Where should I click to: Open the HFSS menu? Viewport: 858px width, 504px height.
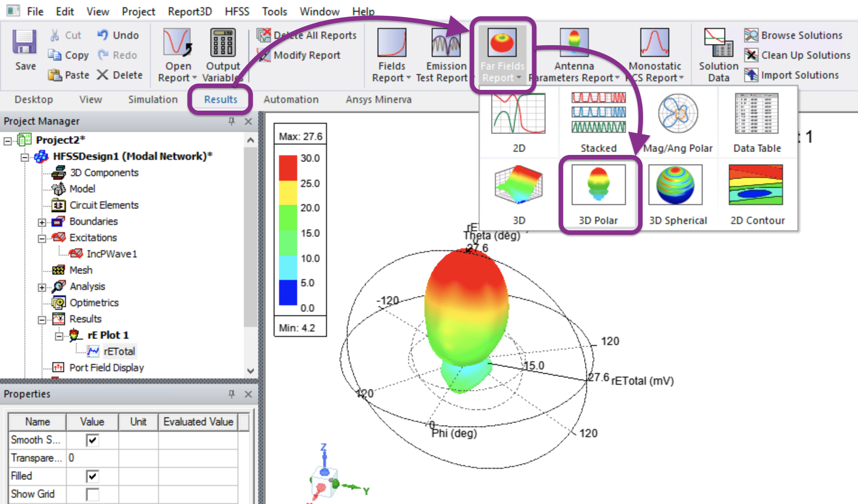(x=237, y=11)
